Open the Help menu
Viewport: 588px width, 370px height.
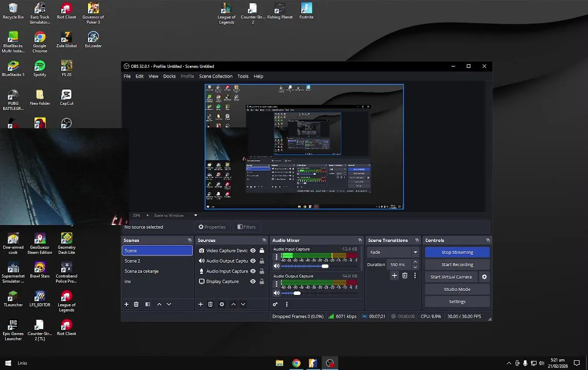tap(259, 76)
